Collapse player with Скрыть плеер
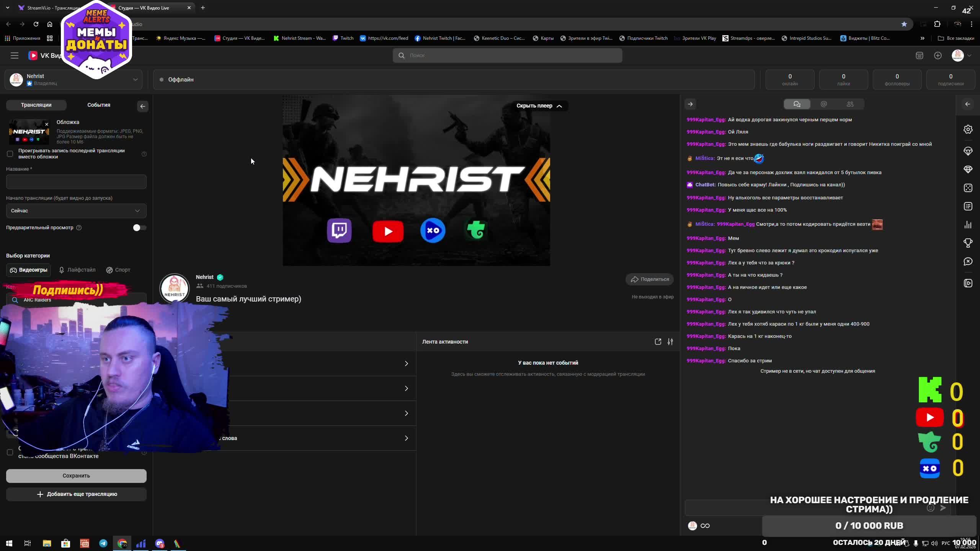 [539, 106]
